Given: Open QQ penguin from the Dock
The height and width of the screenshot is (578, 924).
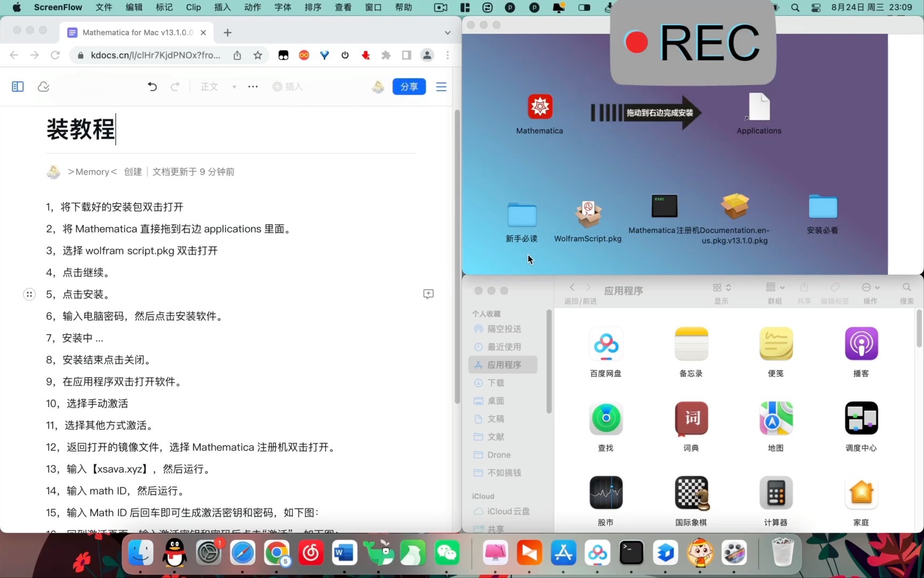Looking at the screenshot, I should [x=174, y=552].
